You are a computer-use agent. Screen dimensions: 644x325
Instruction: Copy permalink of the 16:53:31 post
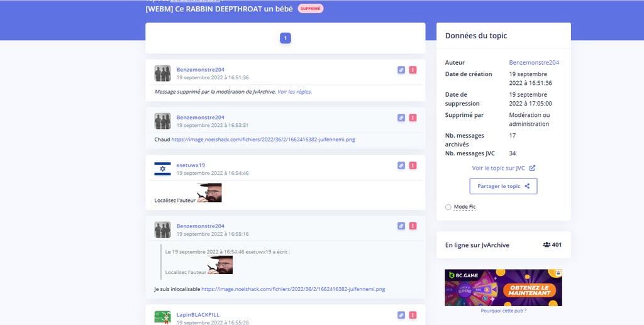coord(401,118)
